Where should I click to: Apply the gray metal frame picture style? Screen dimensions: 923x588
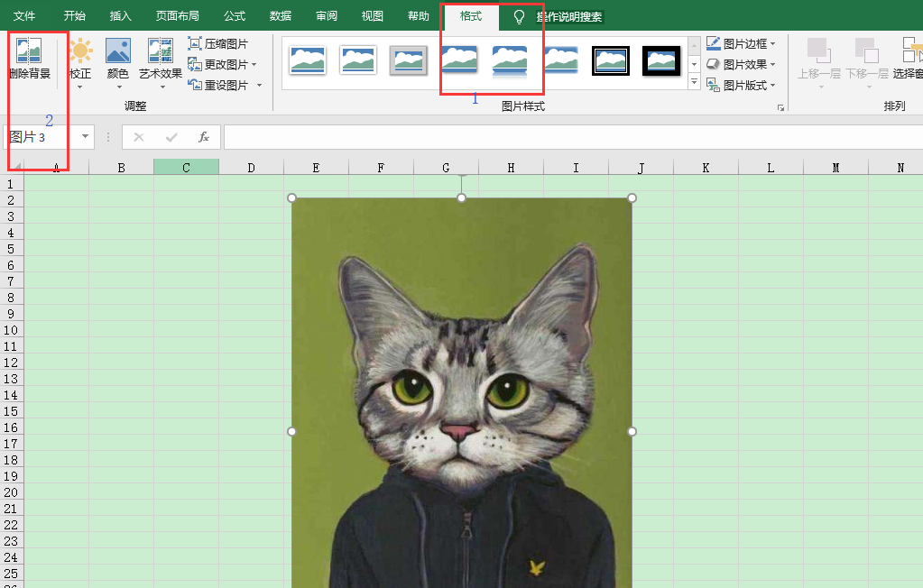409,60
